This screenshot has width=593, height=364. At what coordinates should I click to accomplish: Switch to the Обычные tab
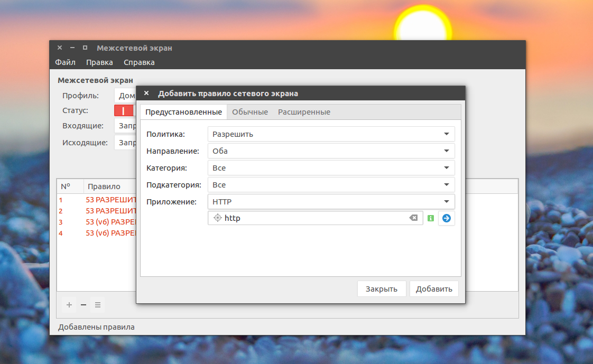coord(250,112)
